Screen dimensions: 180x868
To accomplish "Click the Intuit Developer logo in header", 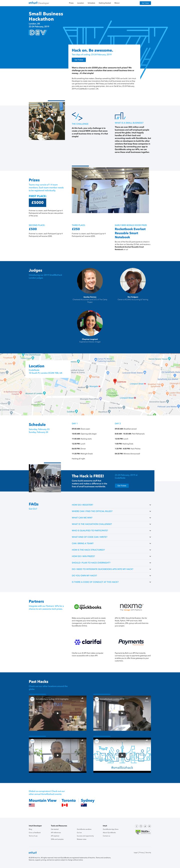I will click(39, 3).
